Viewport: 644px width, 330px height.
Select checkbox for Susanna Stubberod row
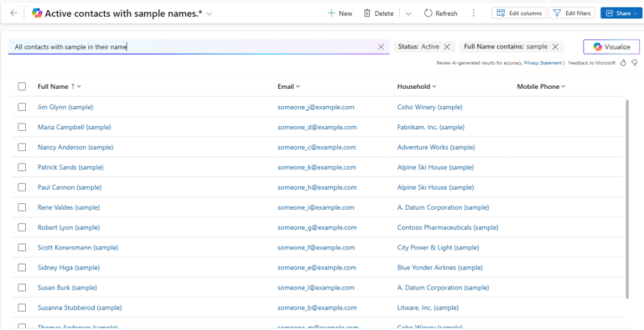[x=22, y=307]
